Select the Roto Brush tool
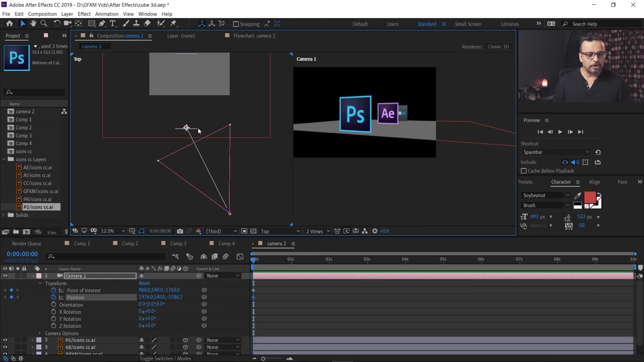This screenshot has height=362, width=644. [x=160, y=24]
